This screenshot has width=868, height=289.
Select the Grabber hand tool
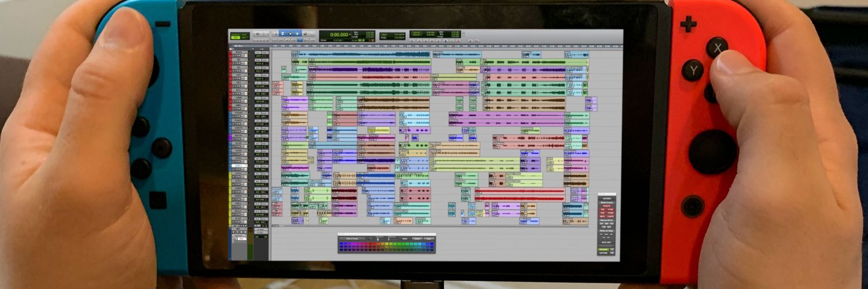297,34
